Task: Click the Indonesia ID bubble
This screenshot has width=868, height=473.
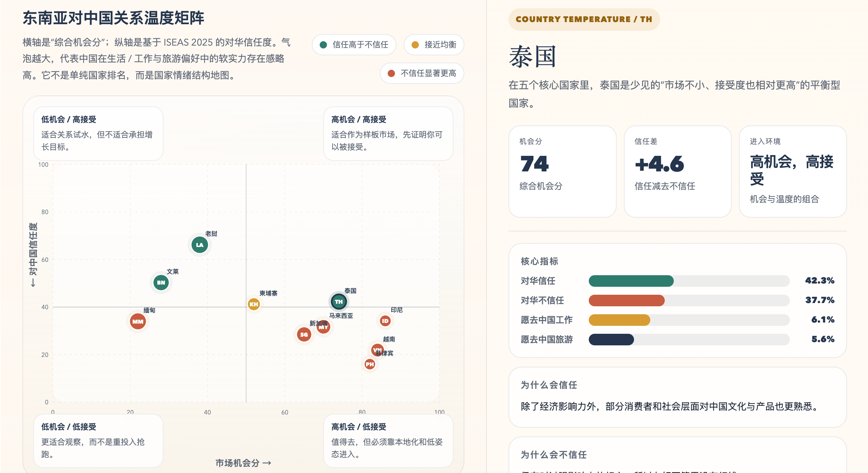Action: (x=385, y=321)
